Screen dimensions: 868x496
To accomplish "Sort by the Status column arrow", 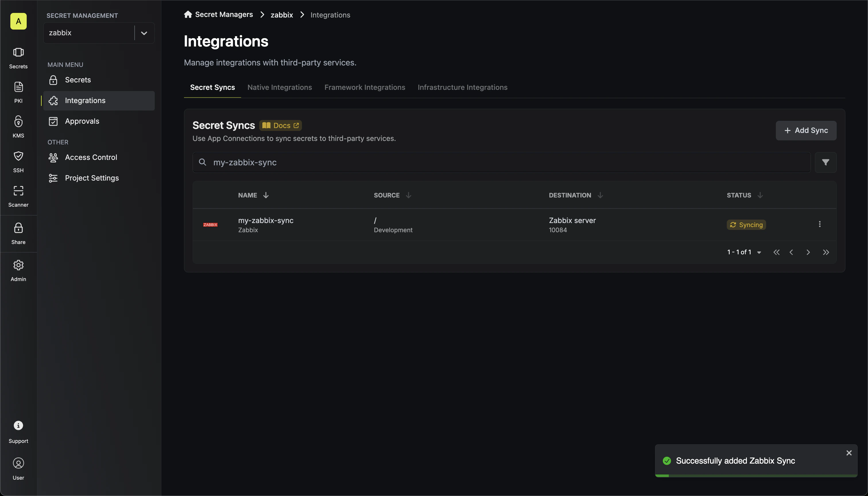I will [x=760, y=195].
